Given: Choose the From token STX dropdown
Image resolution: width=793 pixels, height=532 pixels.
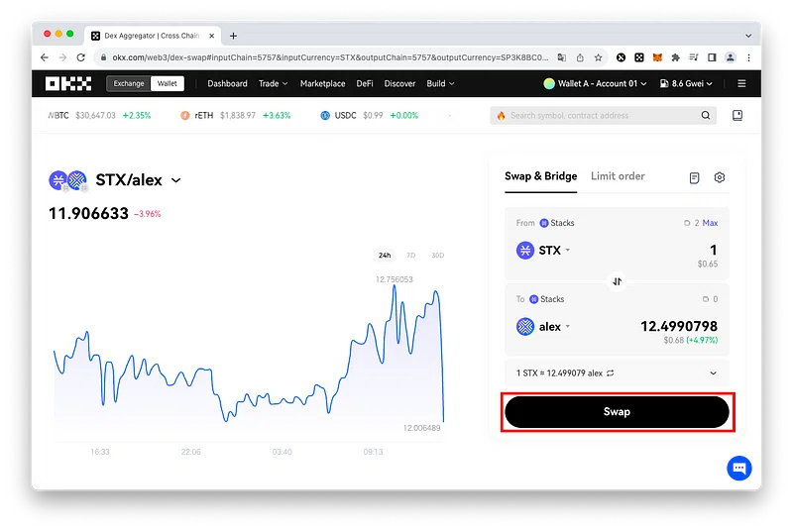Looking at the screenshot, I should coord(543,250).
